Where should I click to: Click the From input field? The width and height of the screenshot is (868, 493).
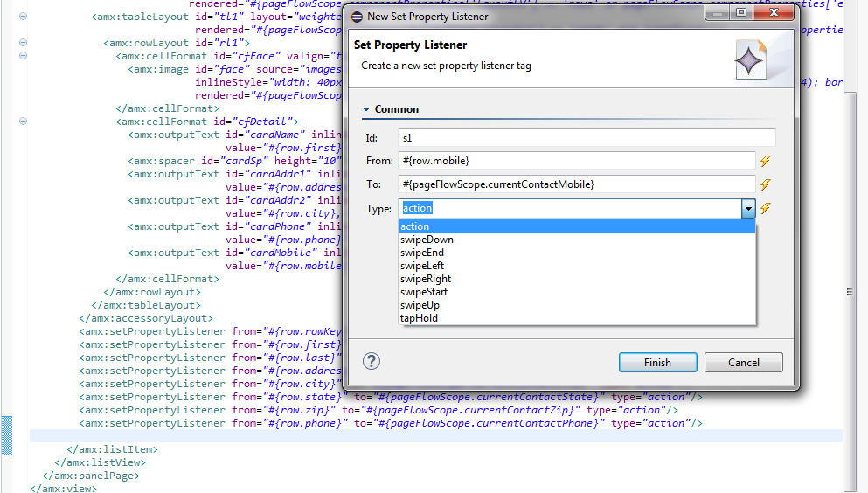click(x=577, y=161)
